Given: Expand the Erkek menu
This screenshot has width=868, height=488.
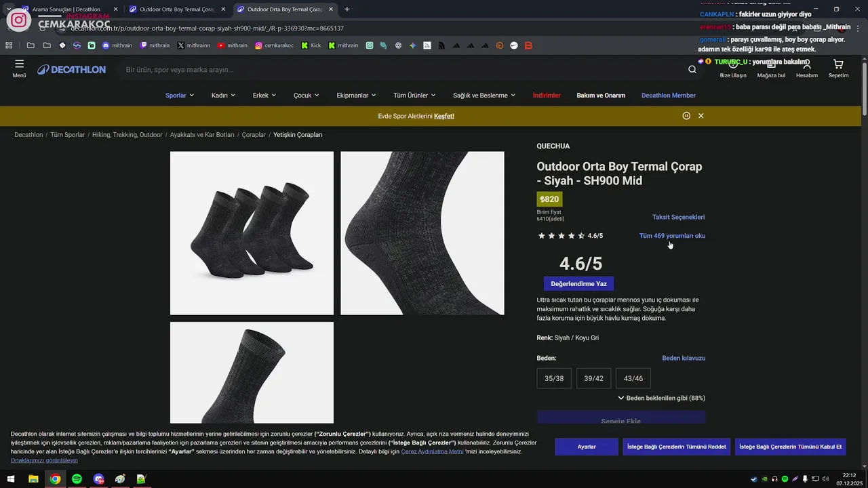Looking at the screenshot, I should [x=264, y=96].
